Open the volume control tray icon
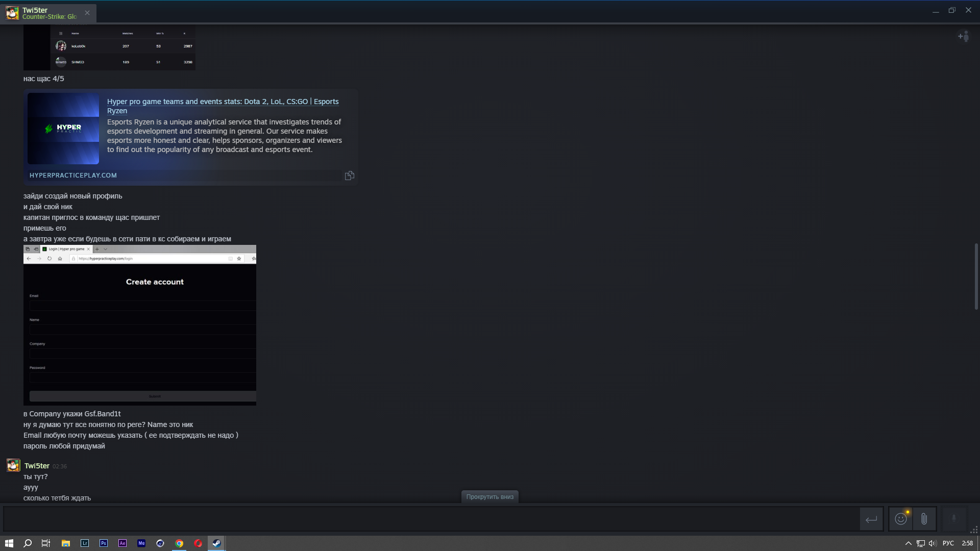Viewport: 980px width, 551px height. [x=933, y=543]
